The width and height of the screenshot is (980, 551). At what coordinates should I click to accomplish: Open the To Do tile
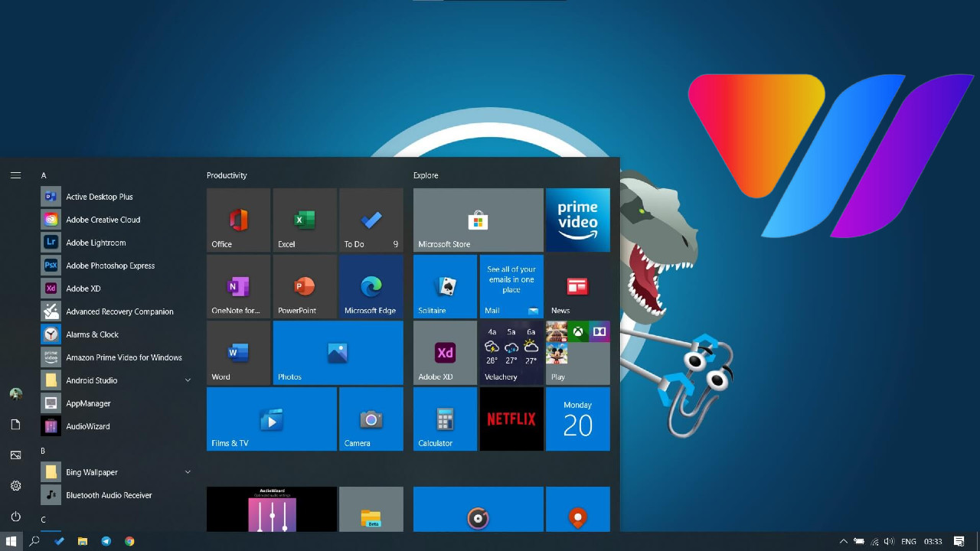[x=371, y=220]
